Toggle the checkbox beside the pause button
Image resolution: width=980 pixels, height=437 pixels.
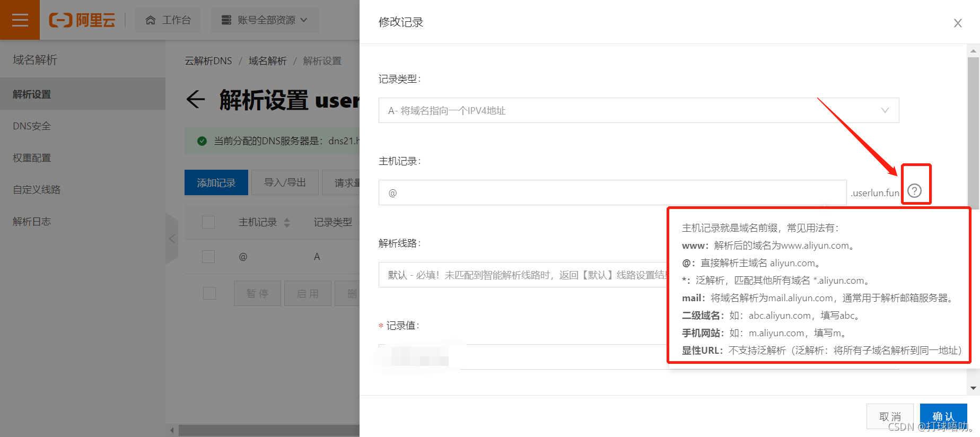209,293
